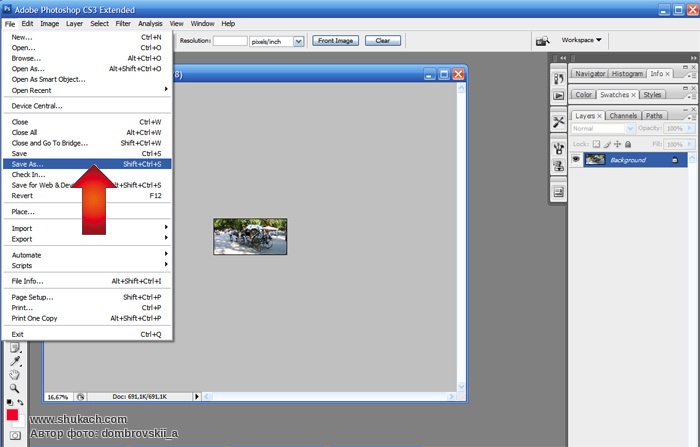Image resolution: width=700 pixels, height=447 pixels.
Task: Collapse panels to icons double-arrow
Action: pyautogui.click(x=693, y=58)
